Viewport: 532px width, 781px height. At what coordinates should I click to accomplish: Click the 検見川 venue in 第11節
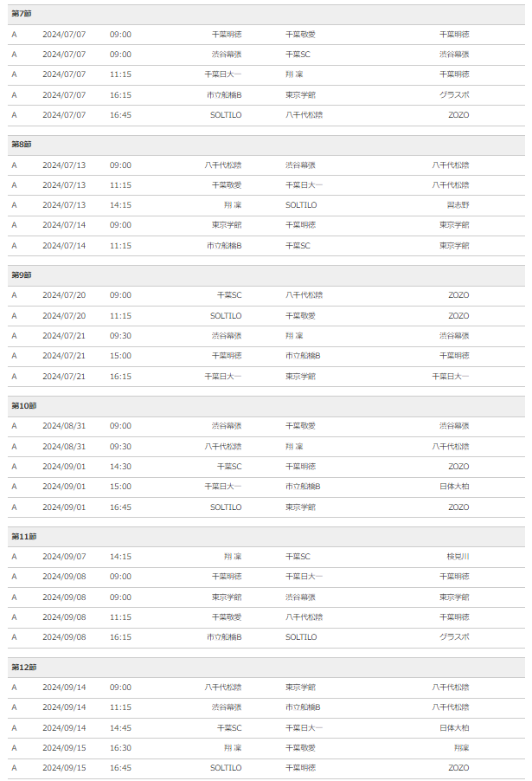click(458, 557)
